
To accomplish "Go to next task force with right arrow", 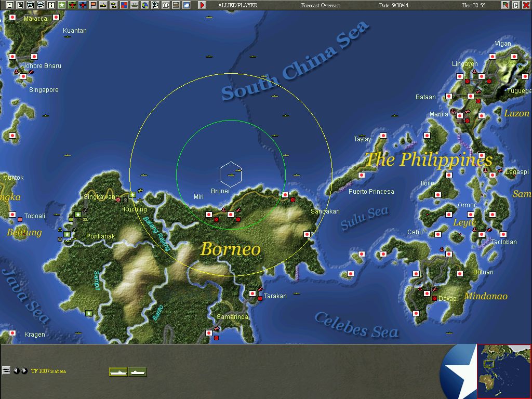I will point(24,371).
